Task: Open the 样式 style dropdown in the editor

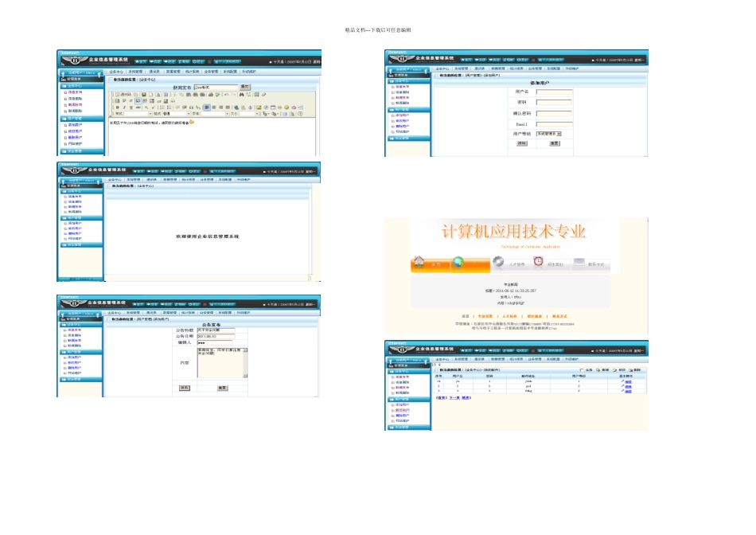Action: coord(138,114)
